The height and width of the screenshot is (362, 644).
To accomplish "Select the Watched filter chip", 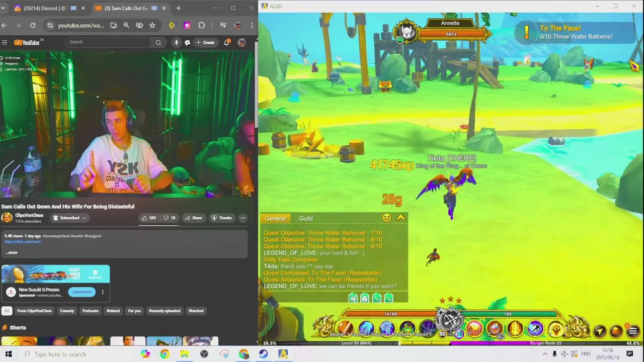I will pos(196,311).
